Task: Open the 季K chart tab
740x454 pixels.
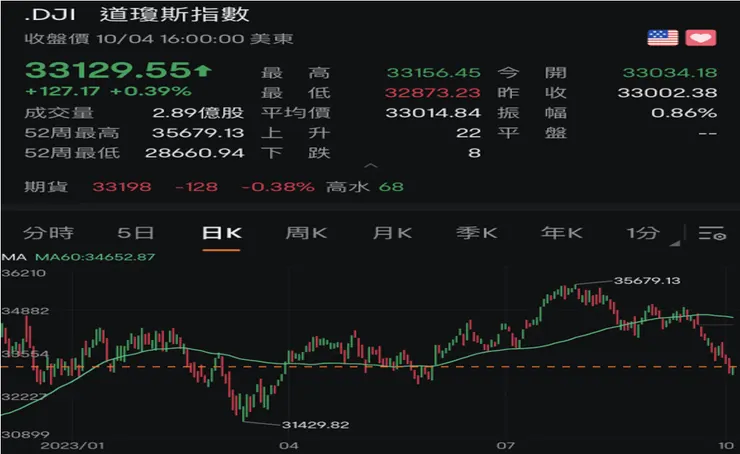Action: point(477,233)
